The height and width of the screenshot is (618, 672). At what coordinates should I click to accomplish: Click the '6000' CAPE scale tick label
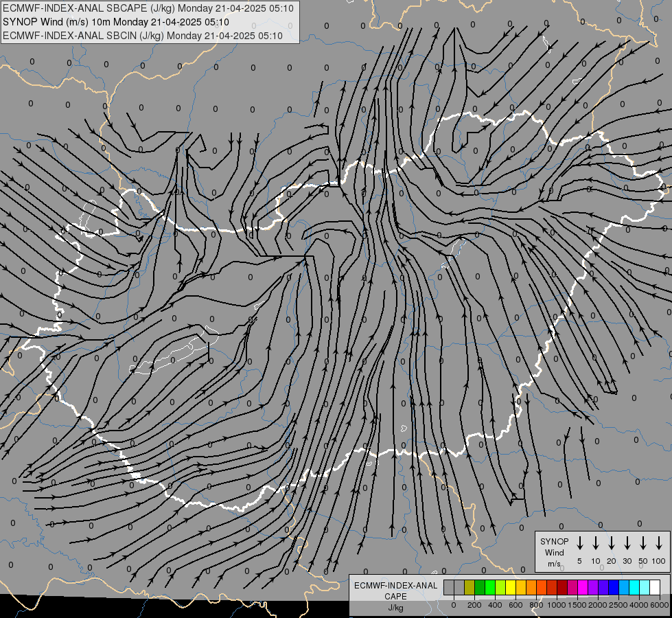point(660,605)
